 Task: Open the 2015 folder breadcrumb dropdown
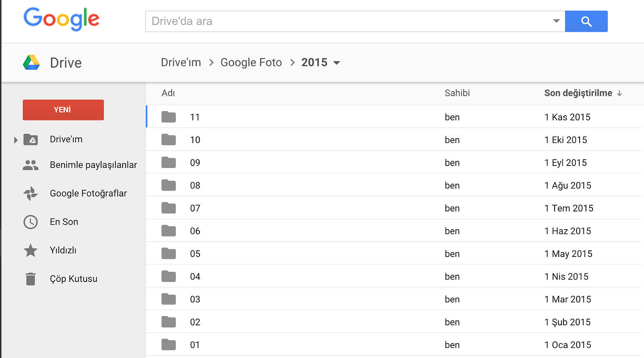337,63
